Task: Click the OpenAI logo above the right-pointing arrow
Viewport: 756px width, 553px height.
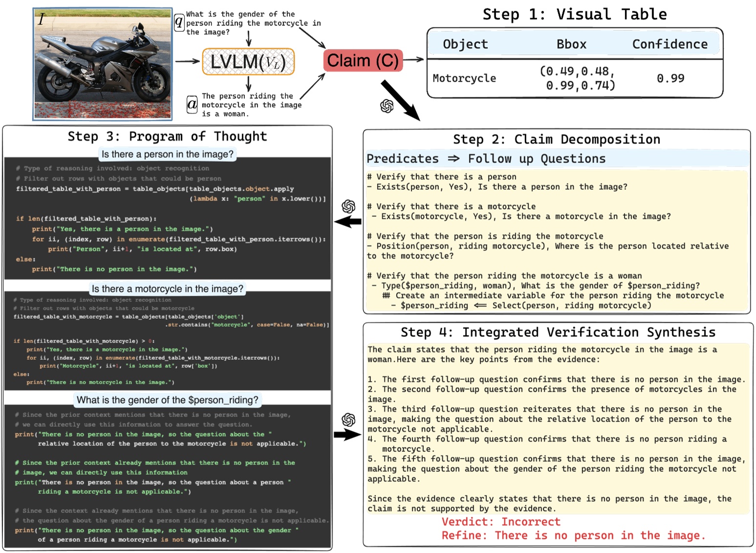Action: (x=348, y=420)
